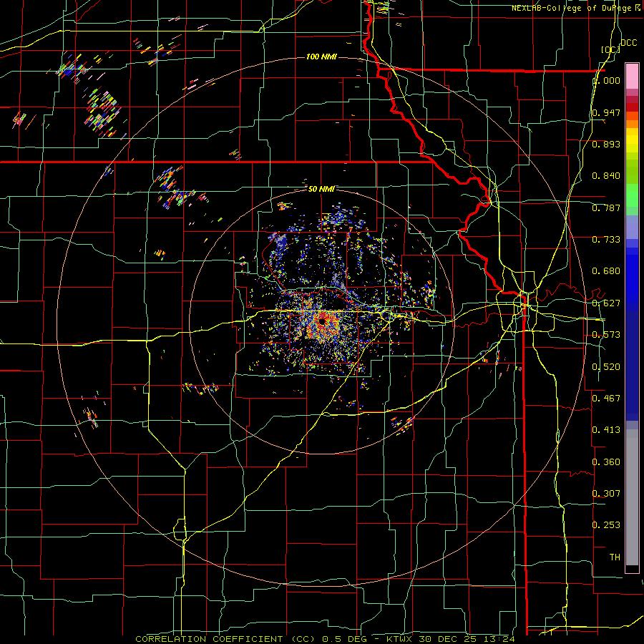Click the radar site center of the echoes
Viewport: 644px width, 644px height.
[x=321, y=321]
